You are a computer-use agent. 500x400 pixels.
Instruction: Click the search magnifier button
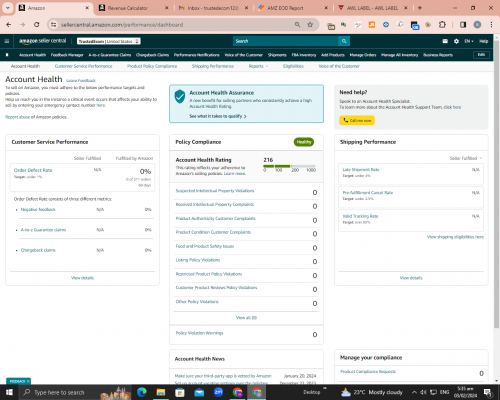pyautogui.click(x=344, y=41)
